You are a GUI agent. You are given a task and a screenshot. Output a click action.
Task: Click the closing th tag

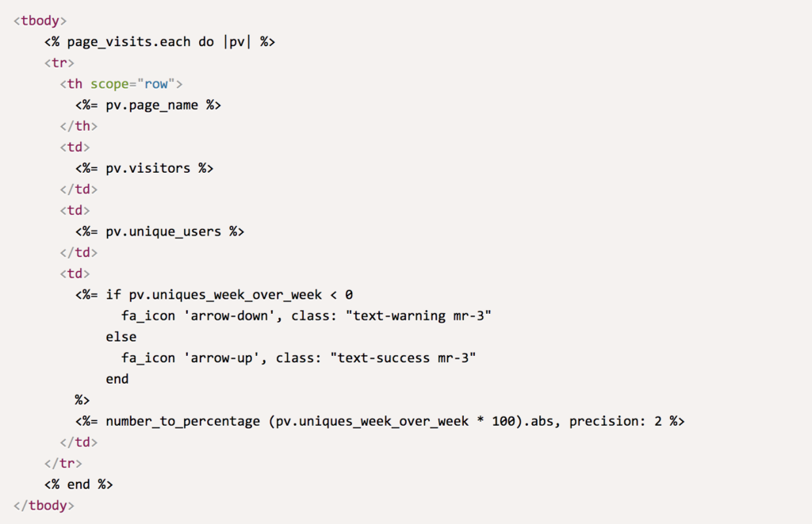[79, 126]
